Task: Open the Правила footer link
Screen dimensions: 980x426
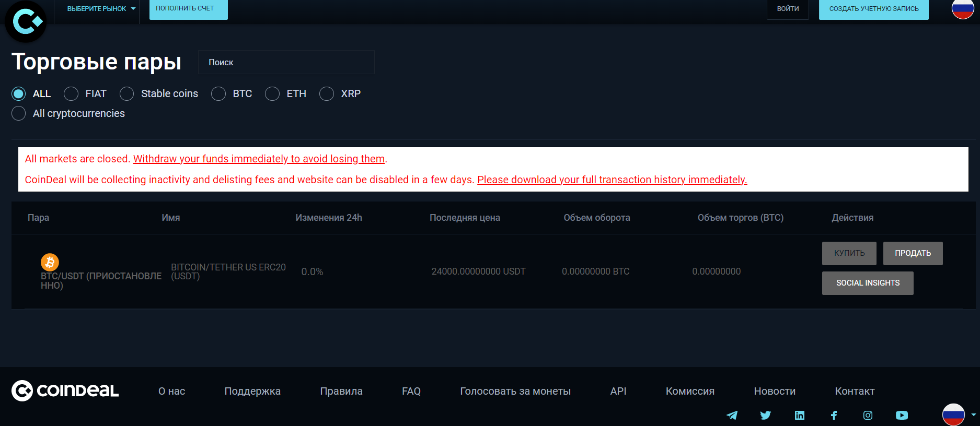Action: 341,391
